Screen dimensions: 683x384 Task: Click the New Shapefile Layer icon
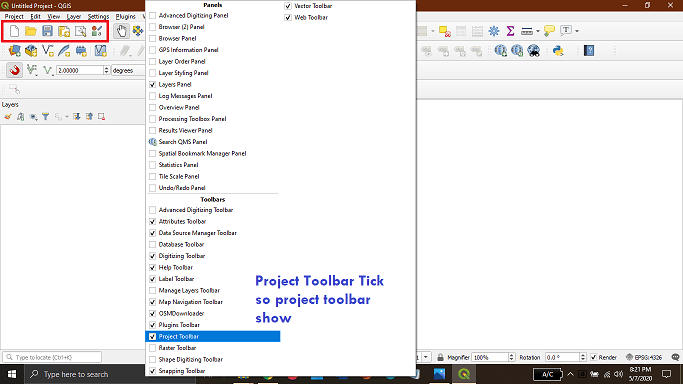(47, 51)
